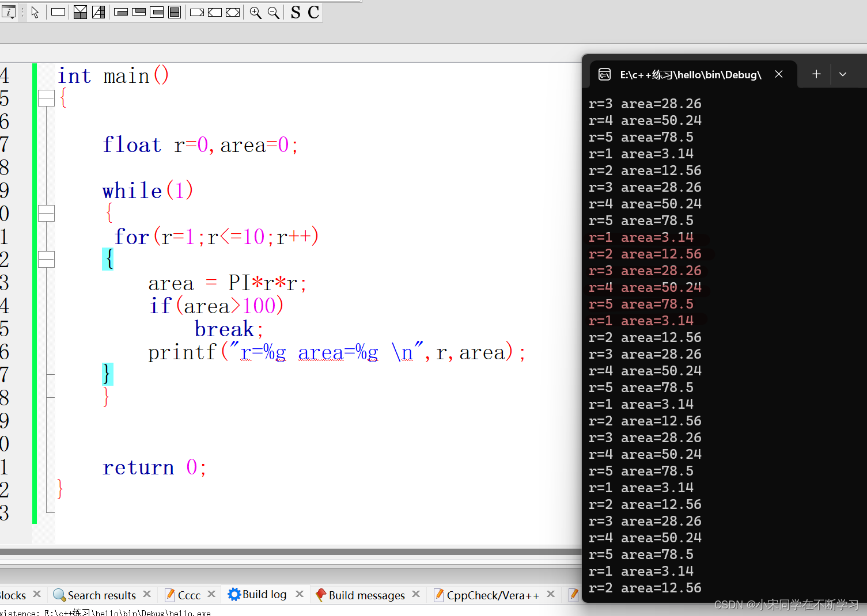Click the 'float r=0,area=0;' line

200,145
